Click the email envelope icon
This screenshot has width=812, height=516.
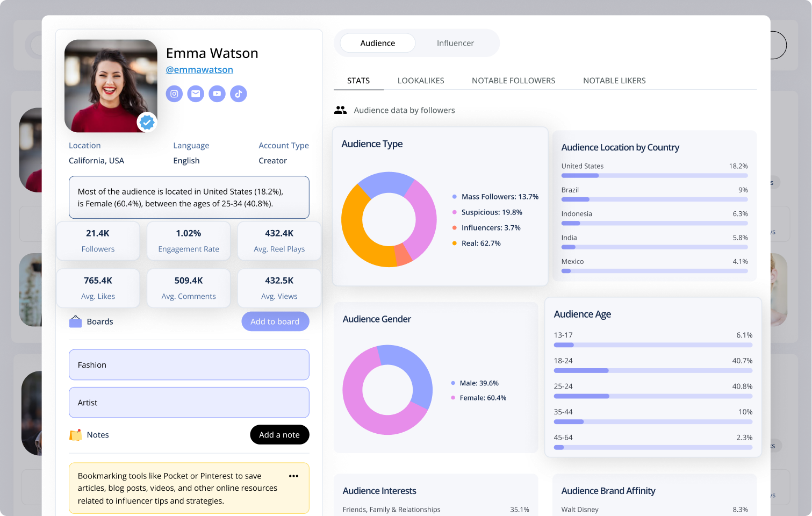pyautogui.click(x=196, y=94)
